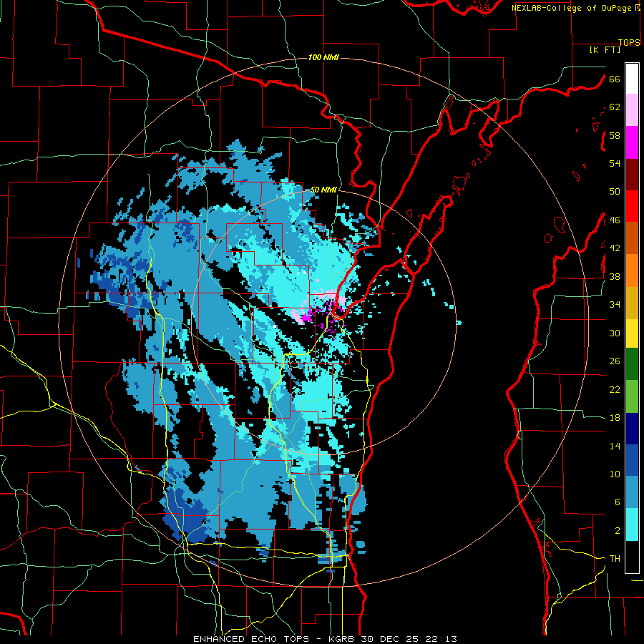This screenshot has width=644, height=644.
Task: Click the TOPS legend title
Action: click(629, 43)
